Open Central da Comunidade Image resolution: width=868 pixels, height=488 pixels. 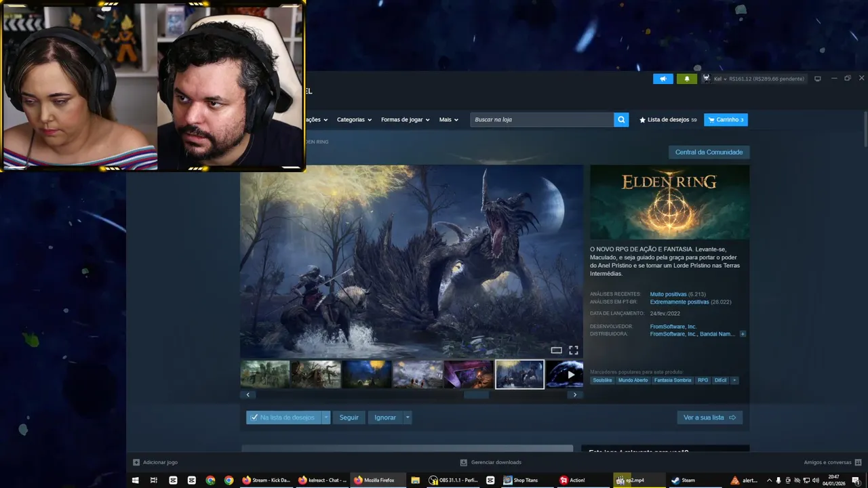pos(709,152)
